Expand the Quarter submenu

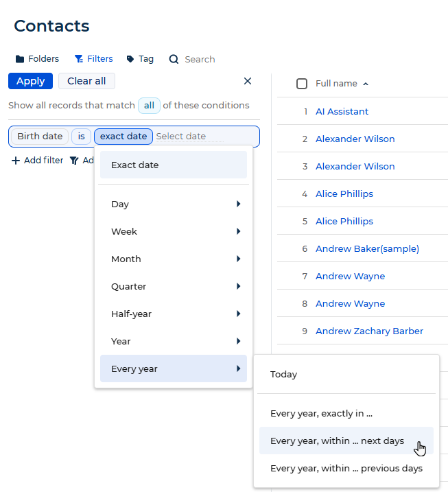click(174, 286)
